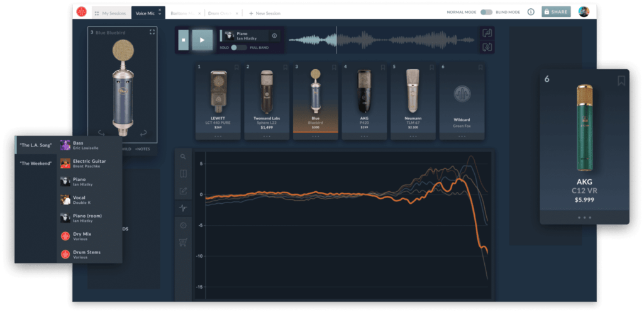
Task: Click the info icon next to Blind Mode
Action: 531,12
